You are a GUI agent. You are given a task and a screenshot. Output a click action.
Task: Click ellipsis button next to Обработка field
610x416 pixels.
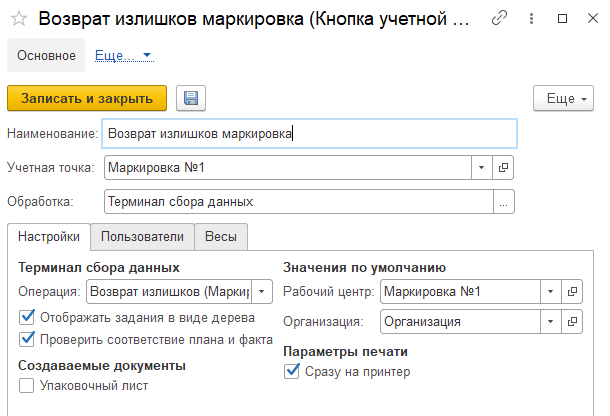504,201
